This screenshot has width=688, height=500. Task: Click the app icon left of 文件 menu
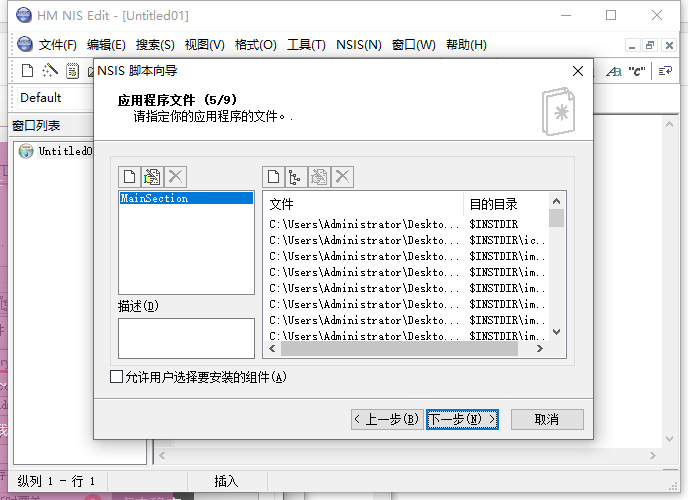(x=25, y=44)
